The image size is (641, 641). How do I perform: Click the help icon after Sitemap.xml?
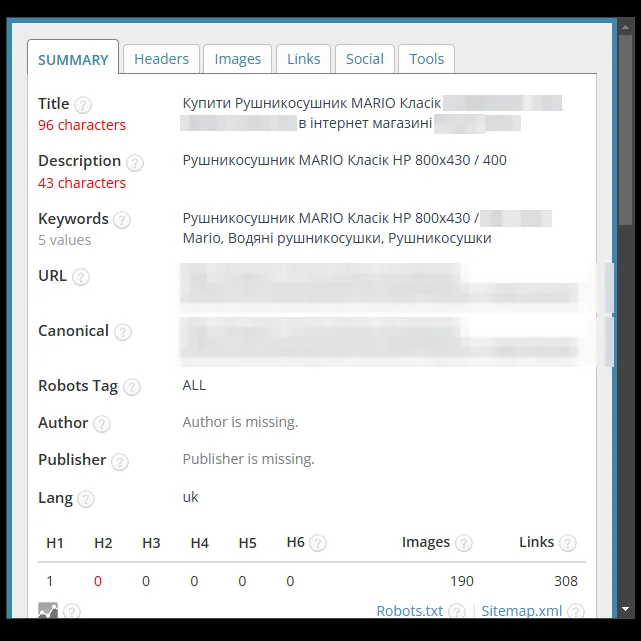click(x=576, y=612)
